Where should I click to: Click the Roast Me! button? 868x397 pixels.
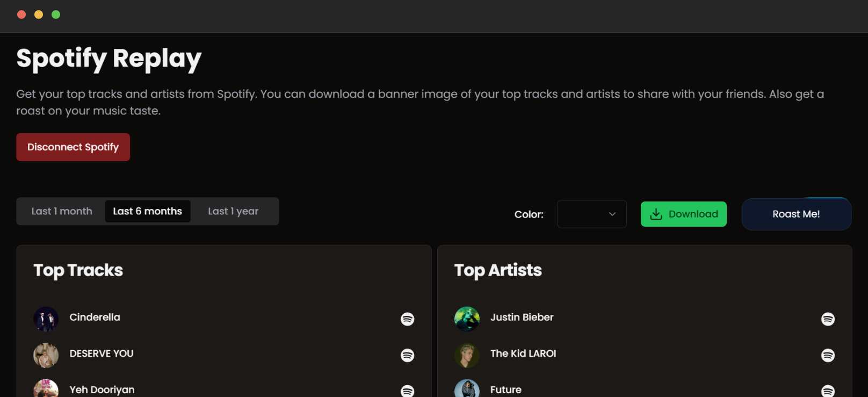[x=797, y=214]
